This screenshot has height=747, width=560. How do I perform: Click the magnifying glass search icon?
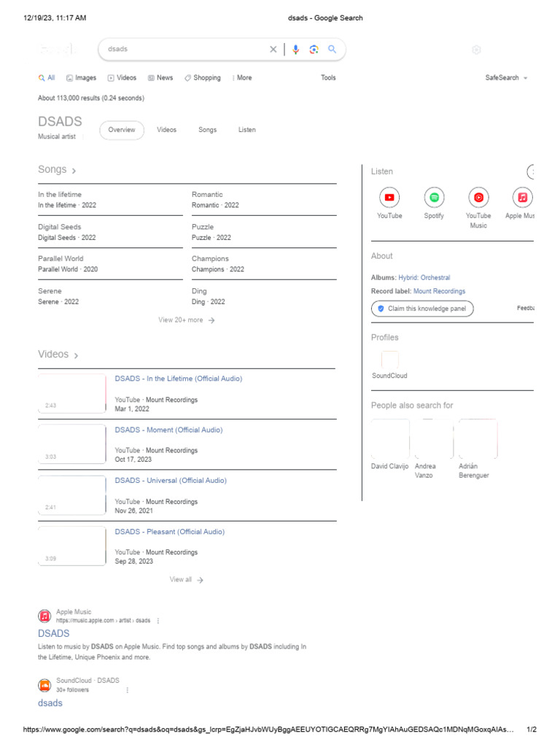pyautogui.click(x=332, y=50)
